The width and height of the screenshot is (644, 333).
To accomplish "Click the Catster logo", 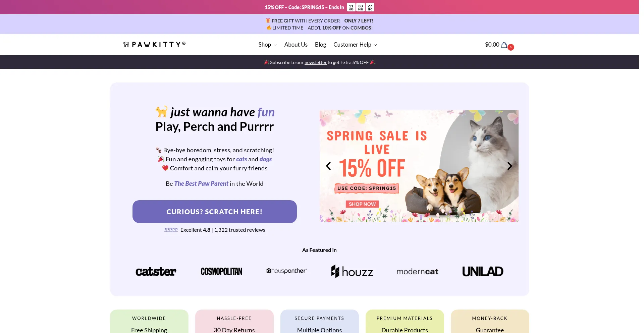I will (156, 271).
